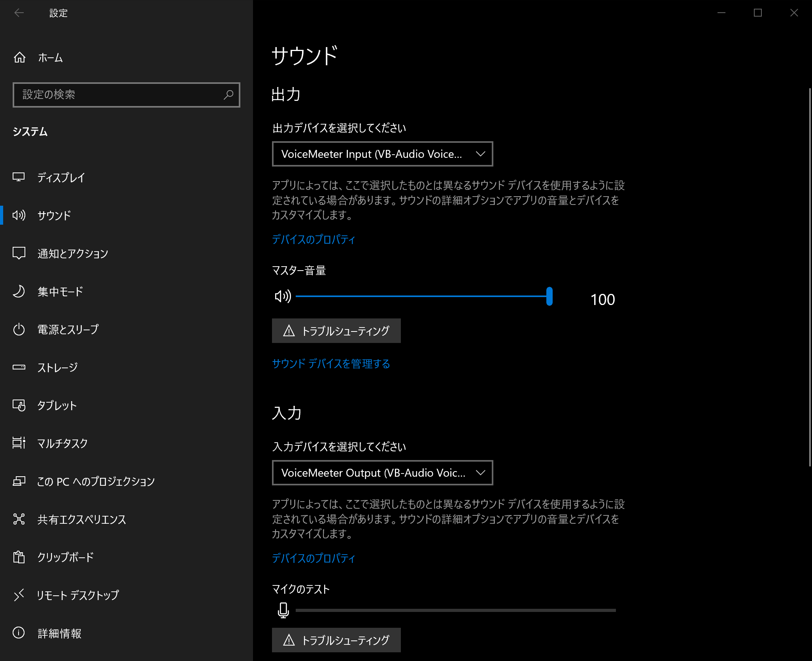Navigate to ホーム

[49, 57]
